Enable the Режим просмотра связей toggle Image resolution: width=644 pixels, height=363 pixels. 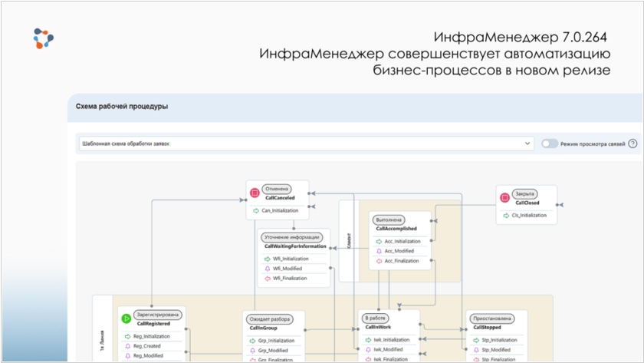click(x=549, y=144)
